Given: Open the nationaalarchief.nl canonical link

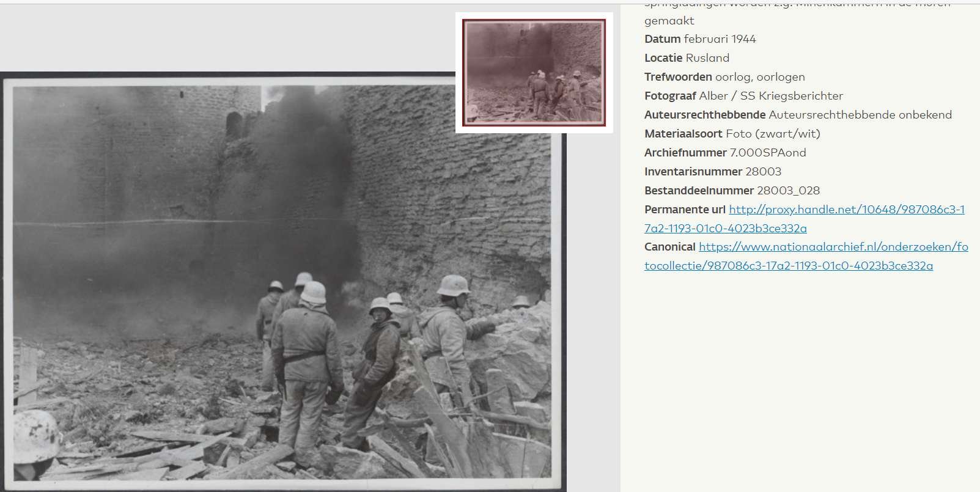Looking at the screenshot, I should tap(833, 247).
